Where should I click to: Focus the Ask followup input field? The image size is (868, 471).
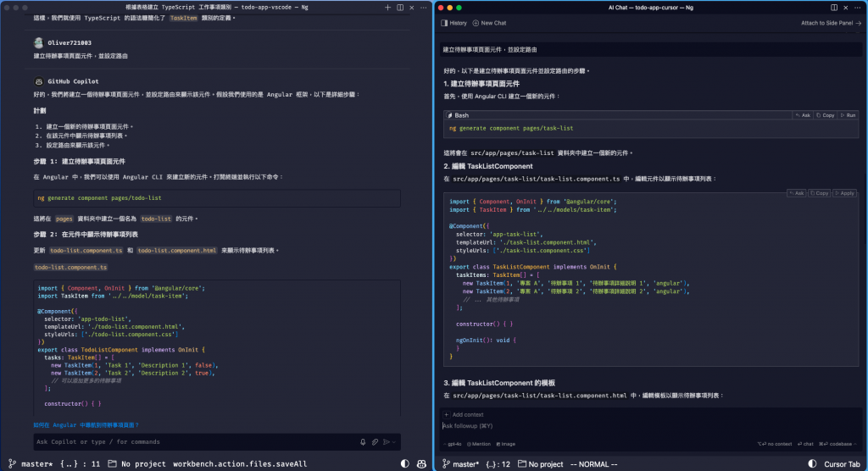click(650, 425)
